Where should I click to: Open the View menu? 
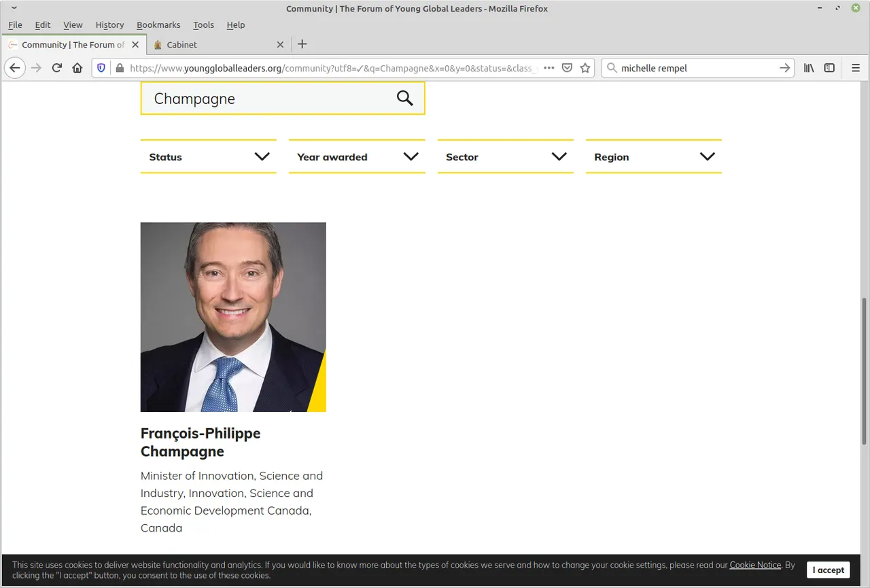[73, 24]
